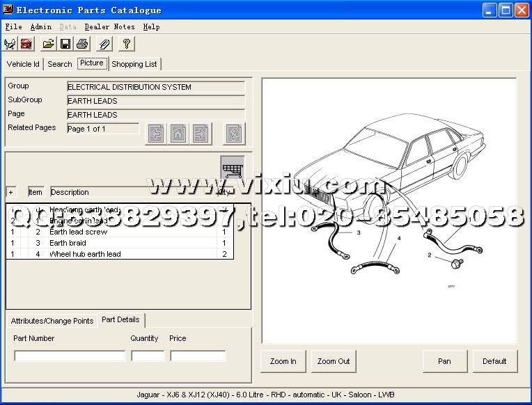The width and height of the screenshot is (532, 405).
Task: Click the printer icon in toolbar
Action: (x=82, y=44)
